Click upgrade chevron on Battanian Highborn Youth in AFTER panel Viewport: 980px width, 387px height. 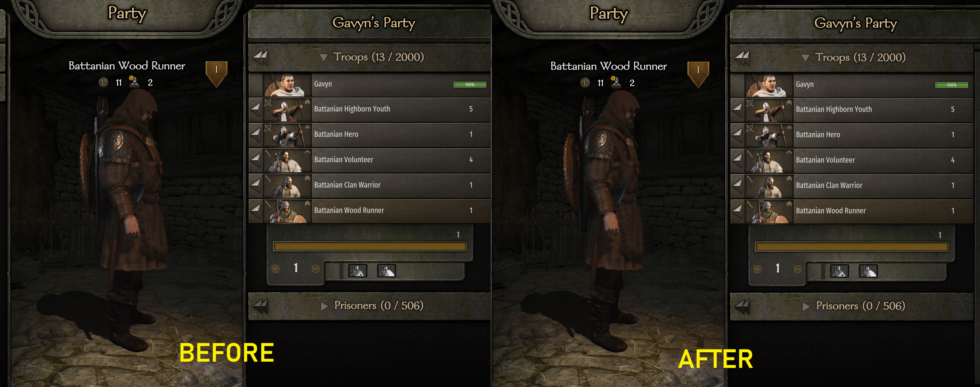tap(789, 102)
